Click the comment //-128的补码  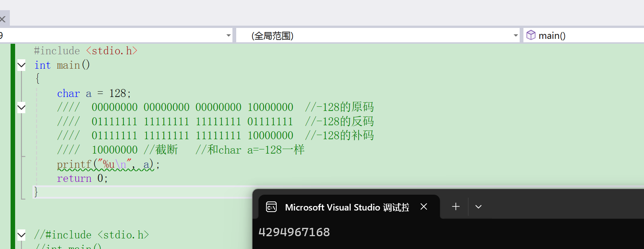[x=339, y=135]
